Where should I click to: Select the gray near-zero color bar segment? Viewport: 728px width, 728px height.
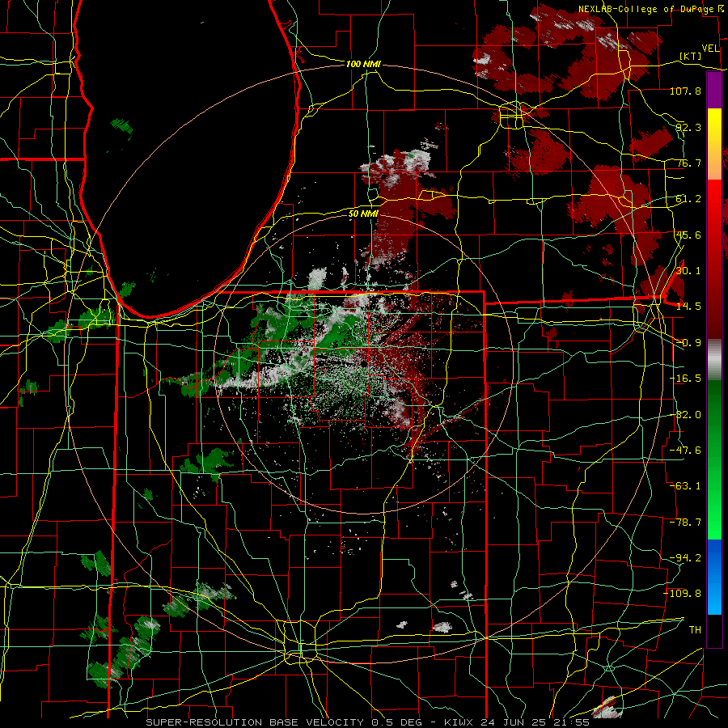[714, 360]
